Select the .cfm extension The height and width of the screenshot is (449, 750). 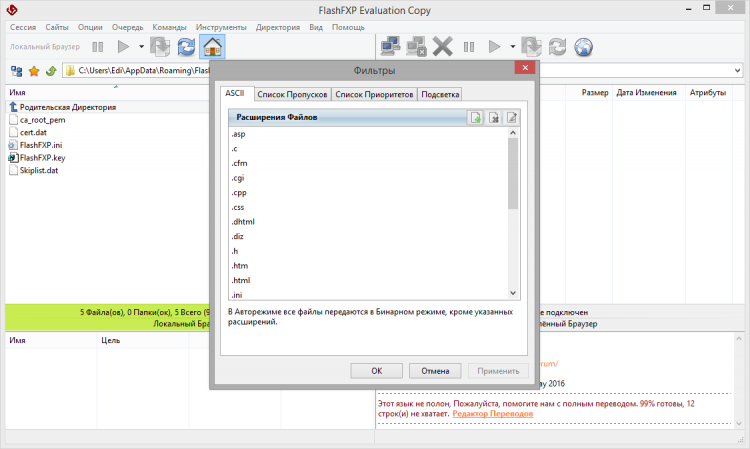239,163
